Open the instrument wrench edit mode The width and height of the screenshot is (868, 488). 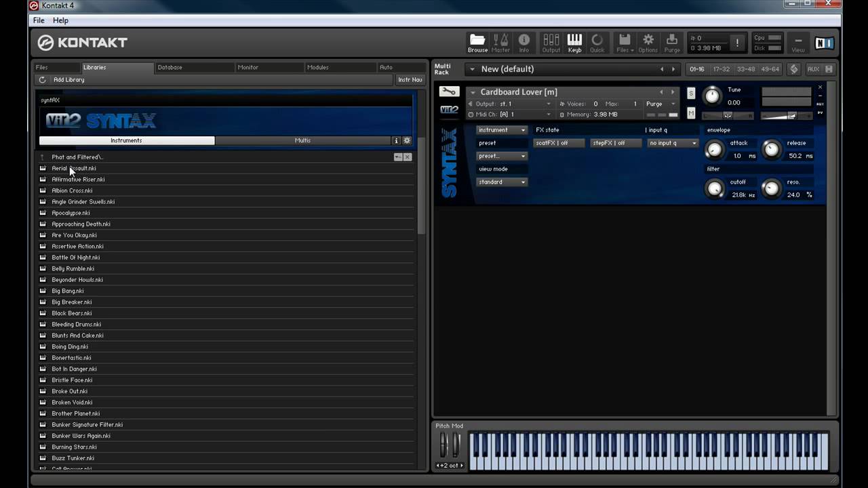pyautogui.click(x=449, y=91)
